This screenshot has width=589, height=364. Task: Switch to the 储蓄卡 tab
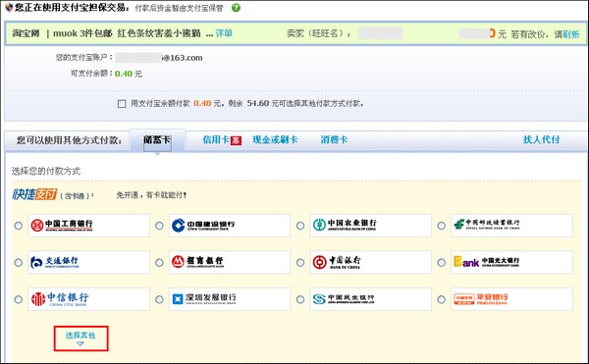(x=157, y=140)
